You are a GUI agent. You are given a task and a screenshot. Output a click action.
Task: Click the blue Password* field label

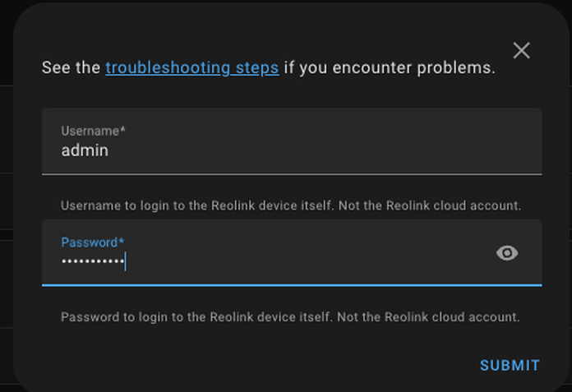coord(93,242)
